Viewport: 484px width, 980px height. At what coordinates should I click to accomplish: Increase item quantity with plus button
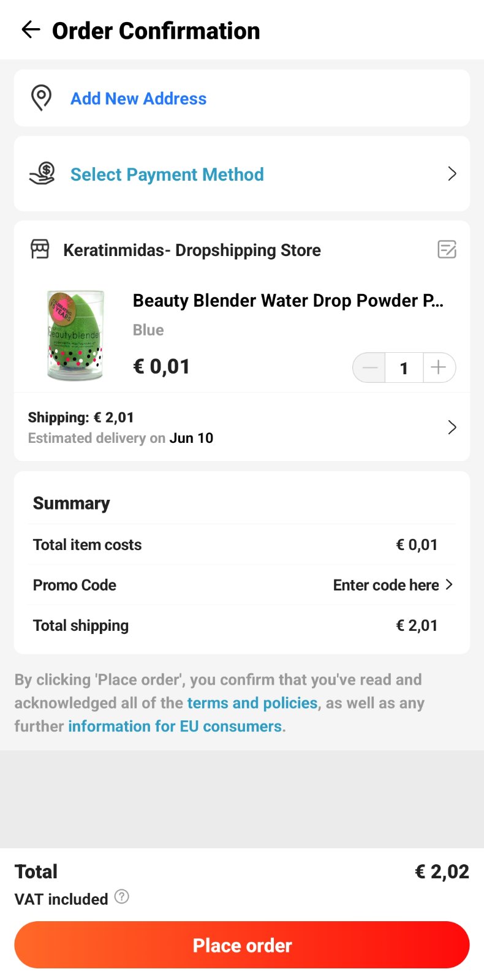coord(439,367)
